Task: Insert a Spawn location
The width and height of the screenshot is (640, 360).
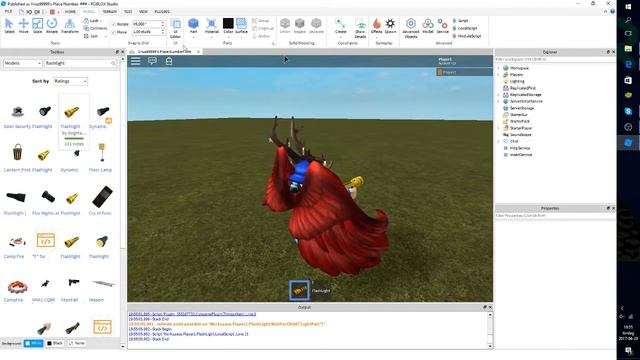Action: tap(390, 26)
